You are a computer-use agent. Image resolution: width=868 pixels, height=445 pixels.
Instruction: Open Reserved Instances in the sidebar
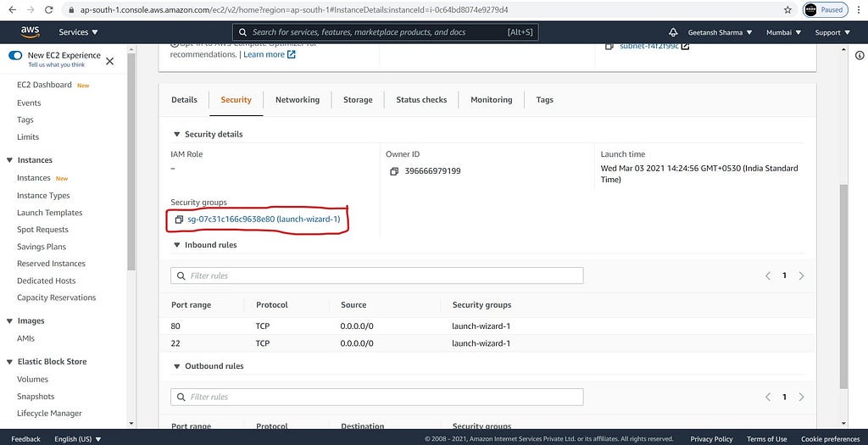(x=51, y=264)
